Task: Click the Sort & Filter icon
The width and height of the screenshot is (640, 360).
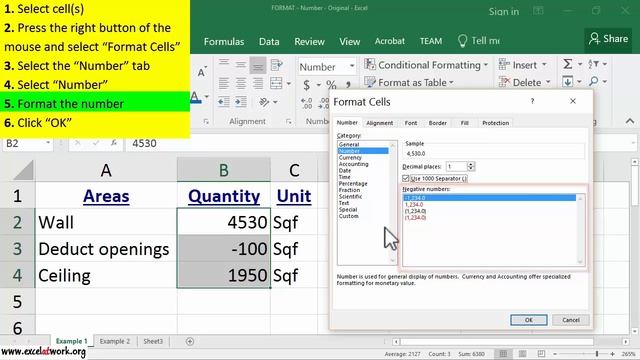Action: click(x=593, y=64)
